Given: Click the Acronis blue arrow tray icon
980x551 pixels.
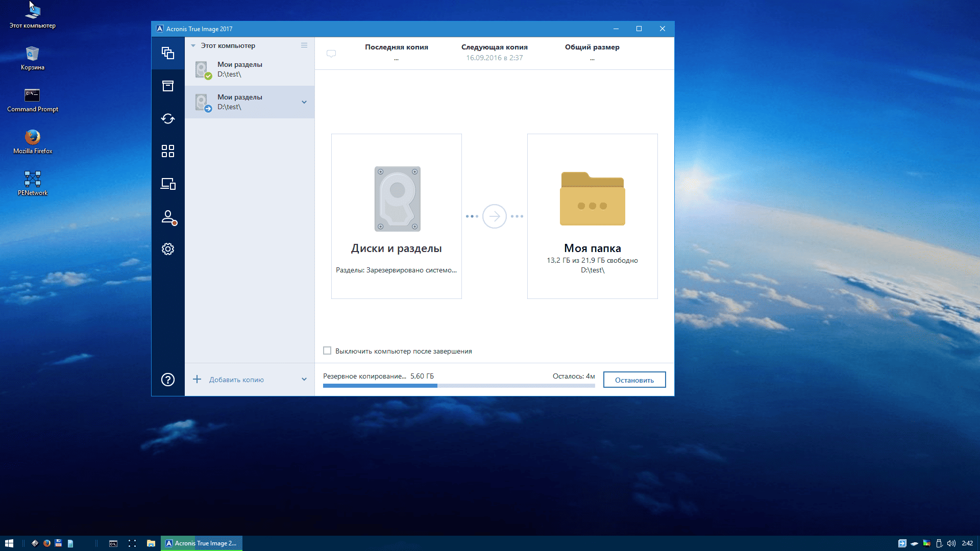Looking at the screenshot, I should (902, 543).
